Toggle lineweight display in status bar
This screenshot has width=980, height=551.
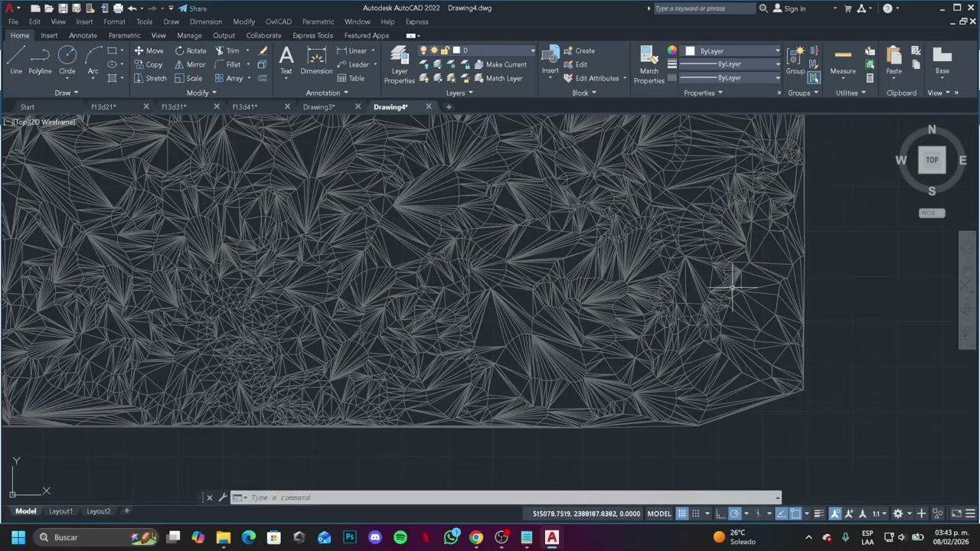coord(818,514)
